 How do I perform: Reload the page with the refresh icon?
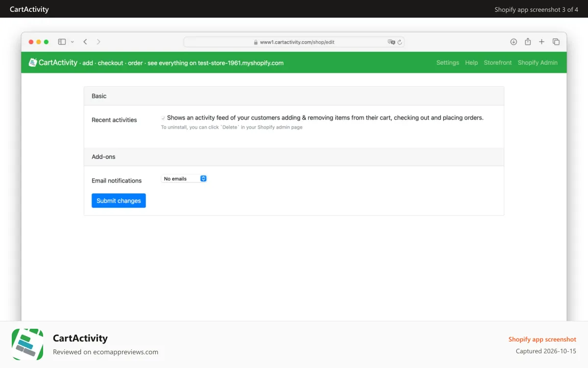point(400,42)
